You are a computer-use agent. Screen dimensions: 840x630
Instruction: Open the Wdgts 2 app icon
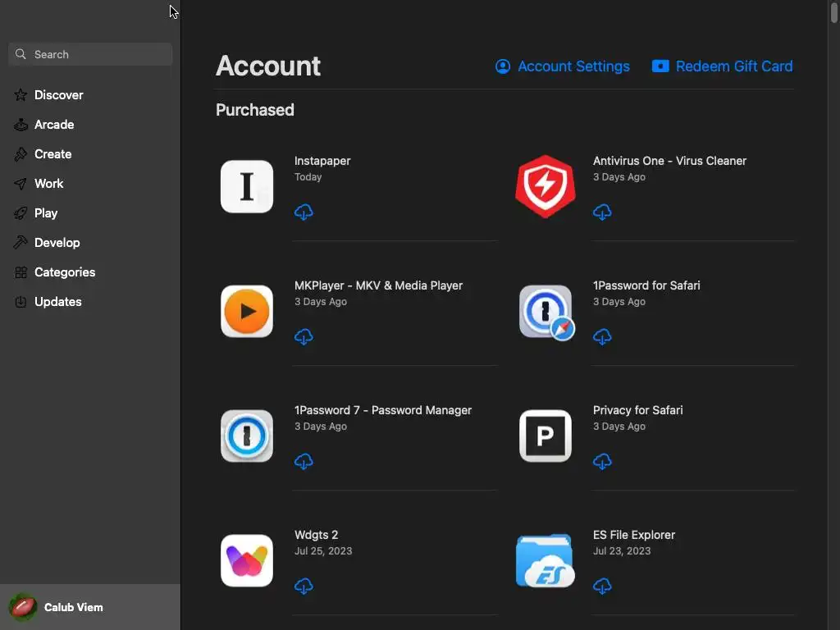(247, 560)
